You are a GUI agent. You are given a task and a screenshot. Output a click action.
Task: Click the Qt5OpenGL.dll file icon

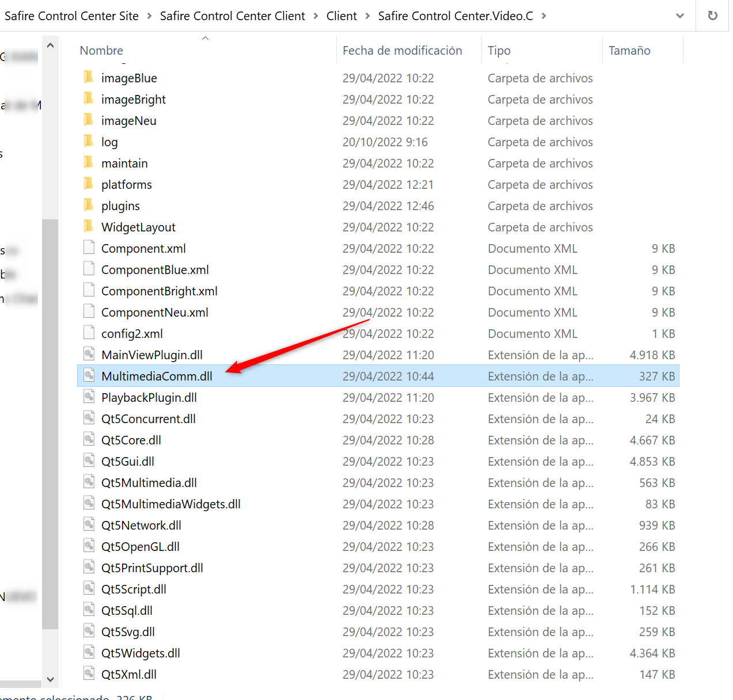click(x=89, y=546)
